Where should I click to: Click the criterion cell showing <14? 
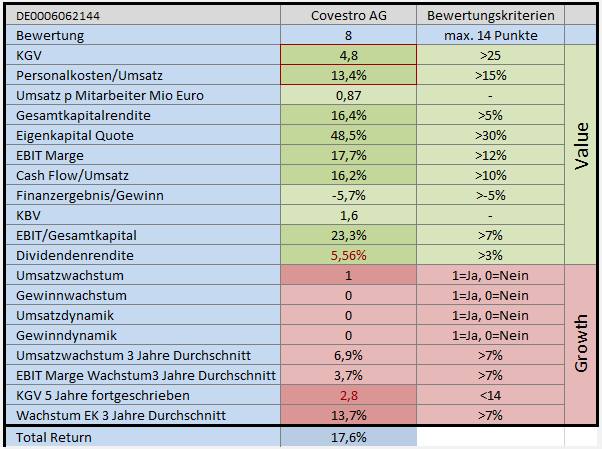490,395
